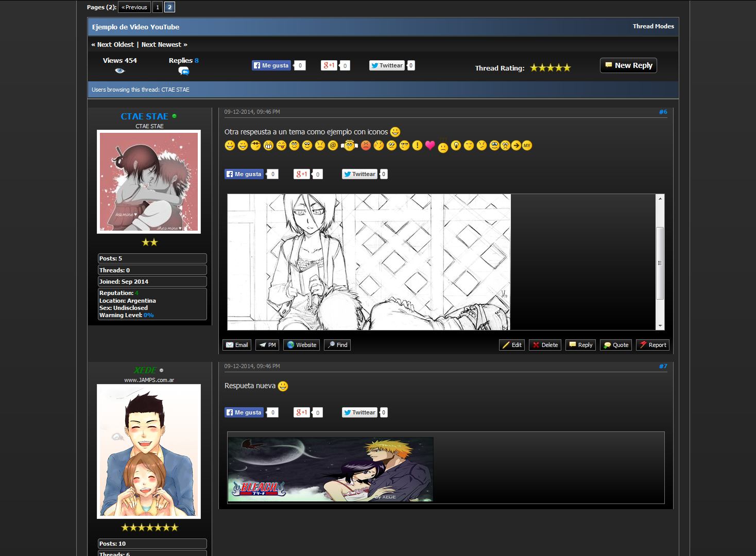Image resolution: width=756 pixels, height=556 pixels.
Task: Open the Thread Modes menu
Action: click(653, 26)
